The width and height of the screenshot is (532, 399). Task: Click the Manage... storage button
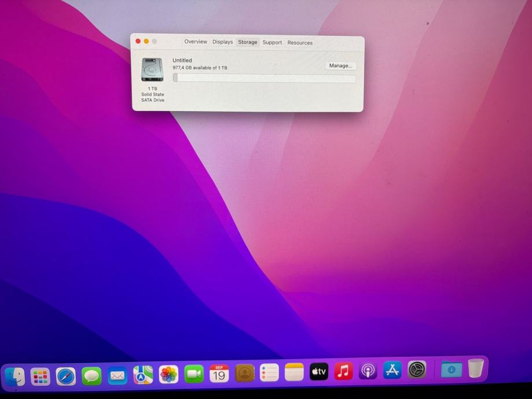[x=340, y=66]
